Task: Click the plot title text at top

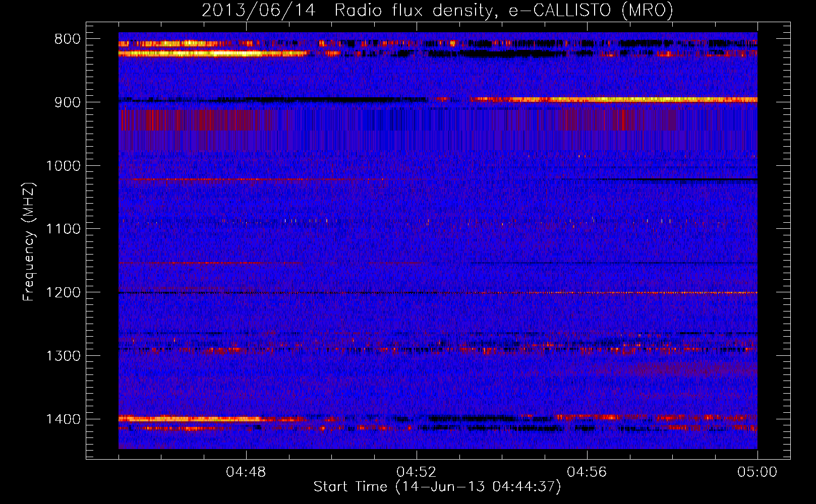Action: [437, 10]
